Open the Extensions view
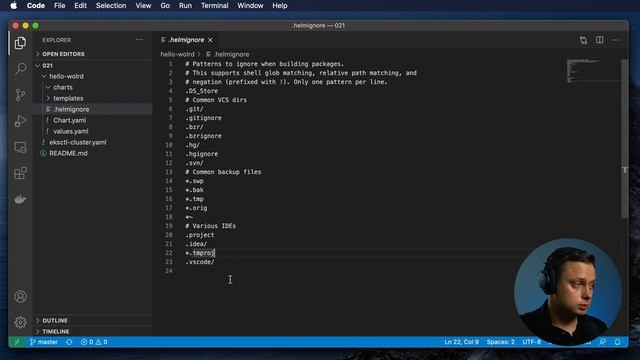This screenshot has height=360, width=640. tap(20, 173)
